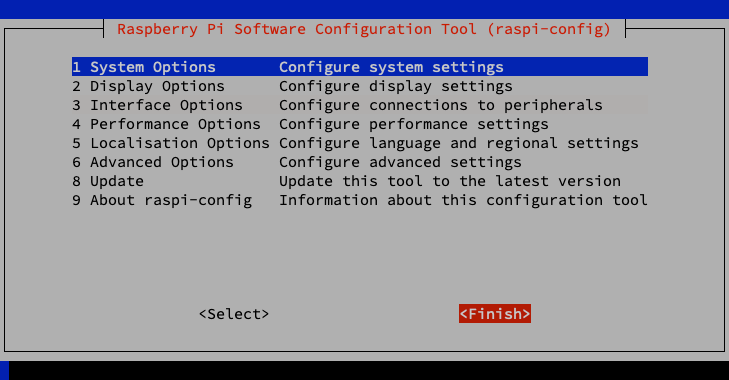Screen dimensions: 729x380
Task: Open Interface Options entry
Action: (x=360, y=105)
